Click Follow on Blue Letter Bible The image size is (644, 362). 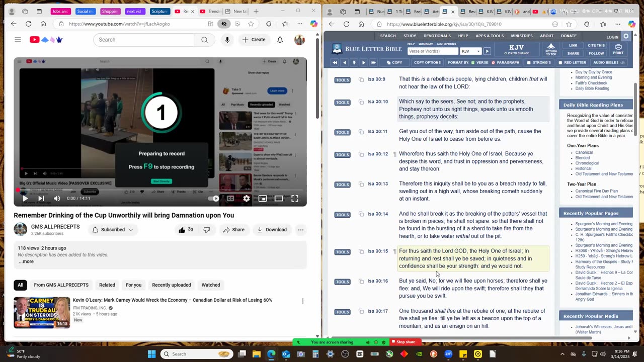coord(596,53)
